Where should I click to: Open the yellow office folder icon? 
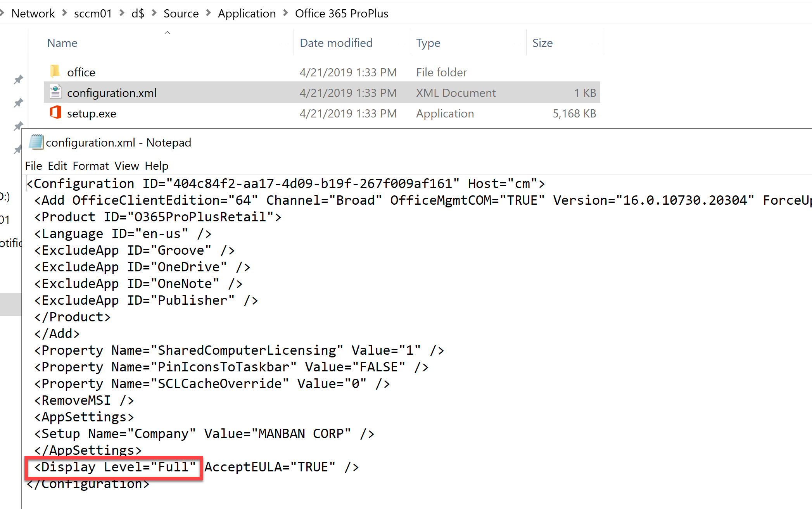coord(55,71)
